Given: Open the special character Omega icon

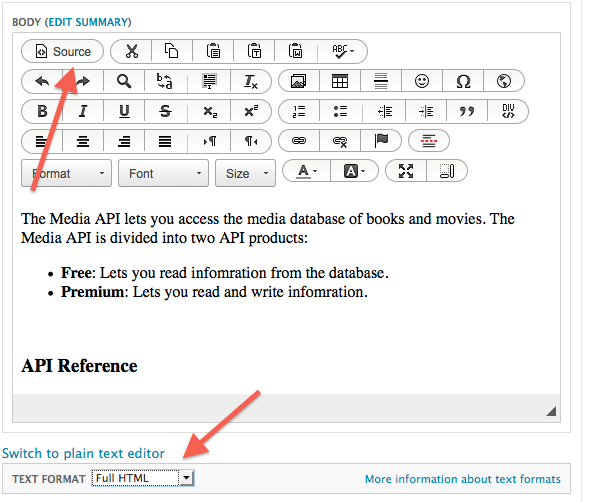Looking at the screenshot, I should click(463, 81).
